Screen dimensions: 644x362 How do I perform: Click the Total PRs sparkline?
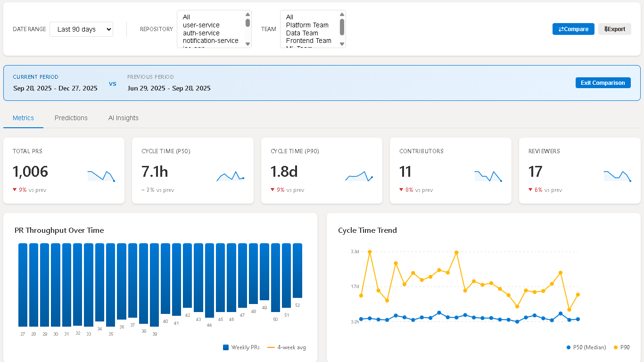point(101,176)
